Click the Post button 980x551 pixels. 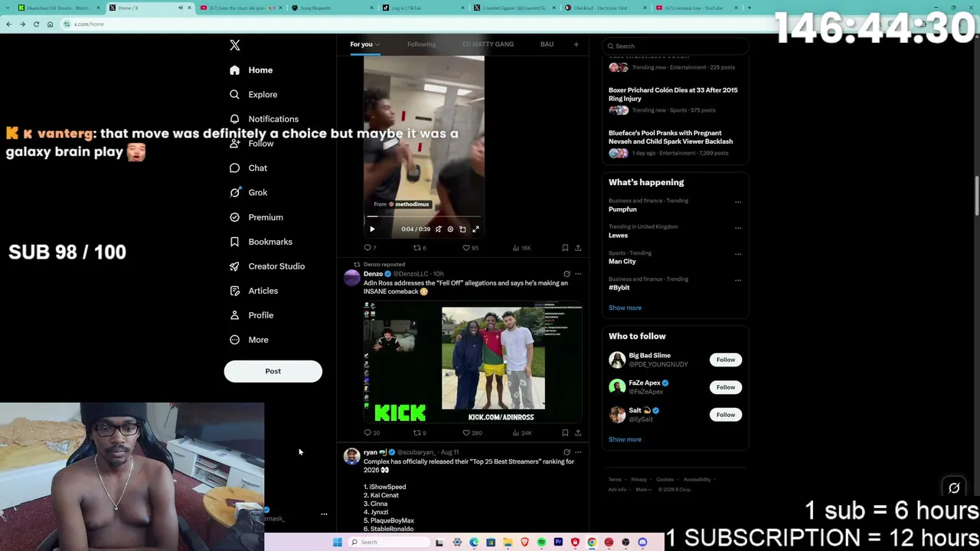273,371
